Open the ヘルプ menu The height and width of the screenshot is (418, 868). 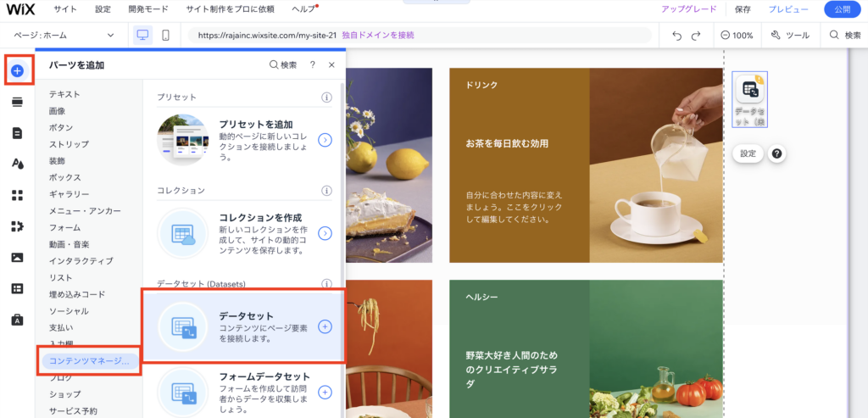tap(304, 9)
